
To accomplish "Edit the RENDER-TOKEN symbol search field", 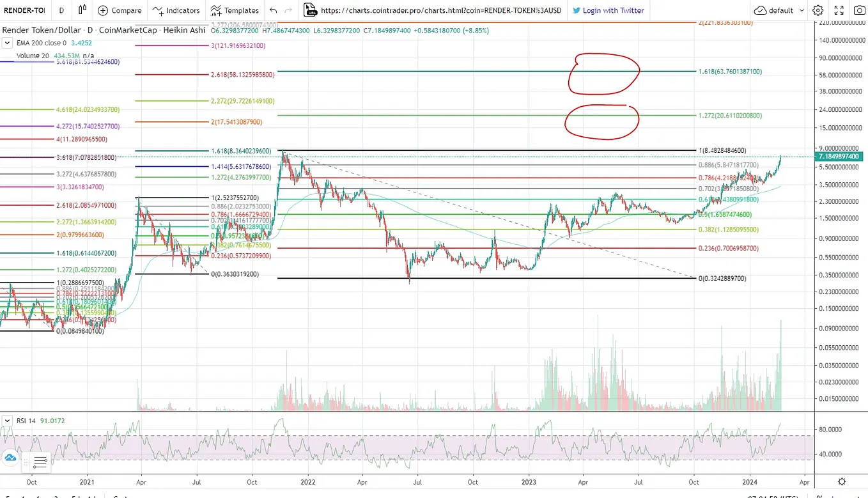I will (24, 10).
